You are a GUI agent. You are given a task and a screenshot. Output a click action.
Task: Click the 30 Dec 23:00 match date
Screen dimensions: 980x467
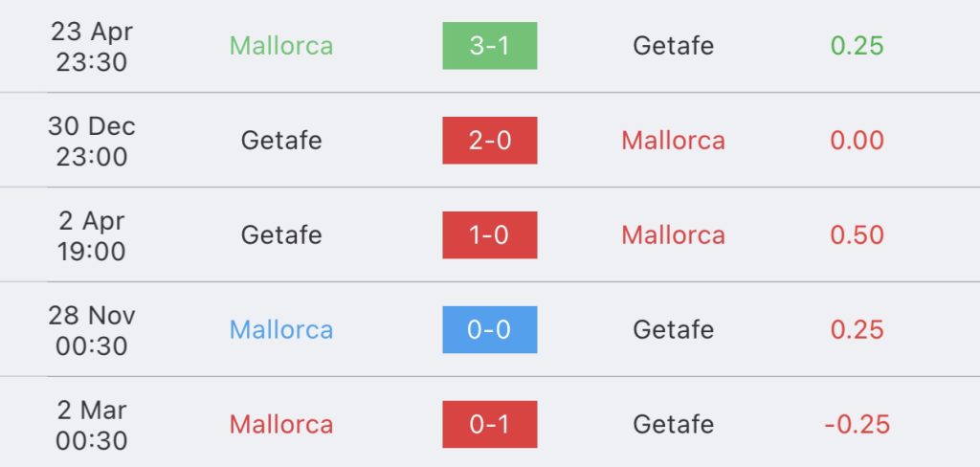pyautogui.click(x=92, y=142)
